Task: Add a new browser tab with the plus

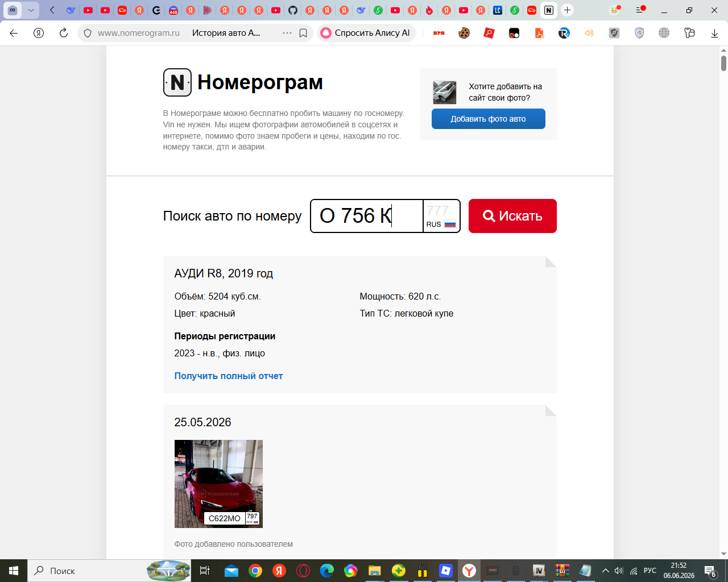Action: coord(567,10)
